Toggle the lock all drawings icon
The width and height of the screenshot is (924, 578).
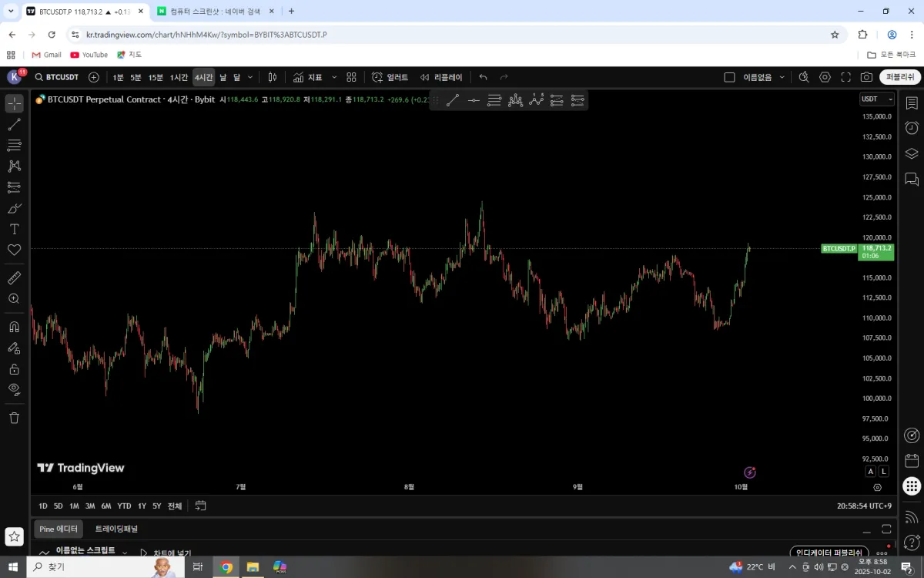pos(14,369)
